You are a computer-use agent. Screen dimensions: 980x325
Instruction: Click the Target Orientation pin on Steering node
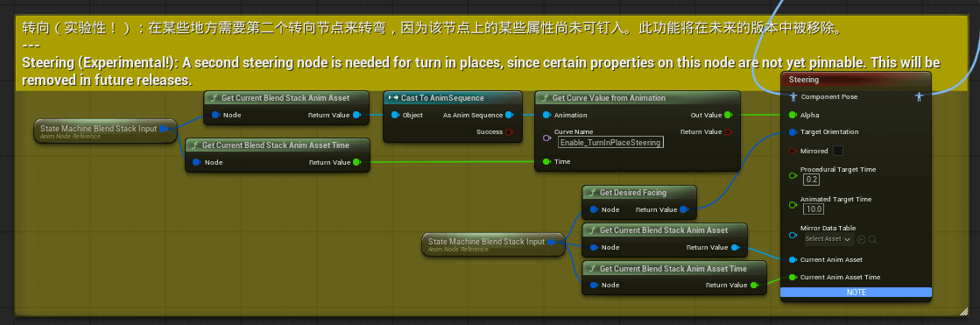(x=793, y=132)
